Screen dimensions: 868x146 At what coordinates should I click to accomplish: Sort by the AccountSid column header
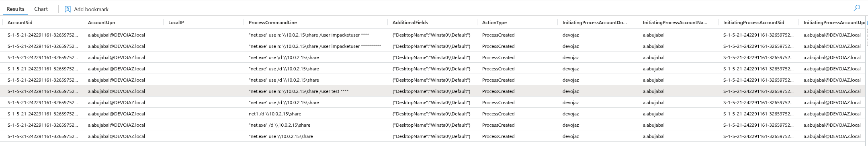[20, 23]
